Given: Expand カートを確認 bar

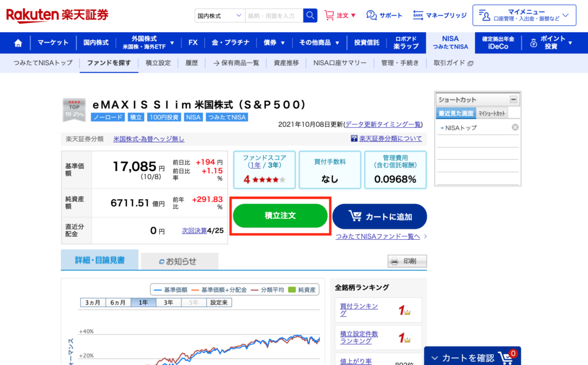Looking at the screenshot, I should 472,356.
